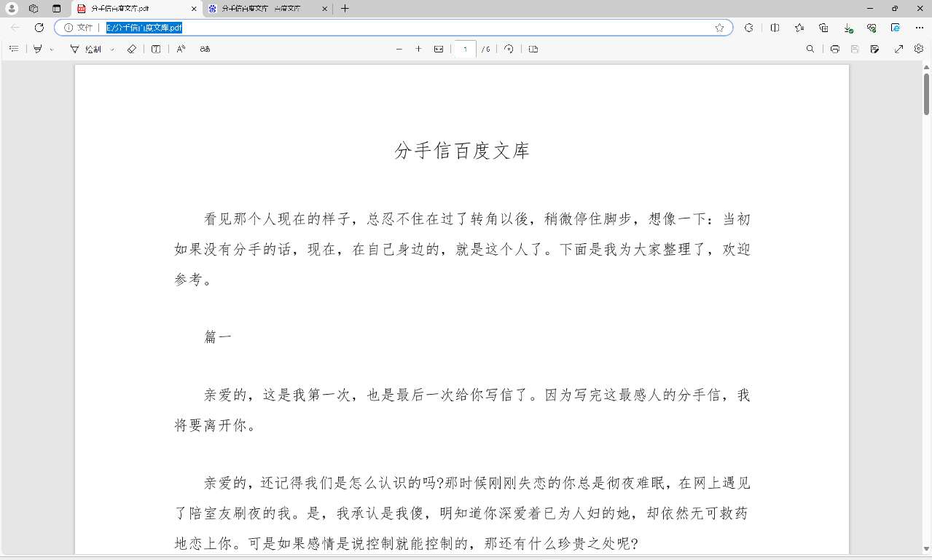Image resolution: width=932 pixels, height=560 pixels.
Task: Open a new browser tab
Action: (345, 9)
